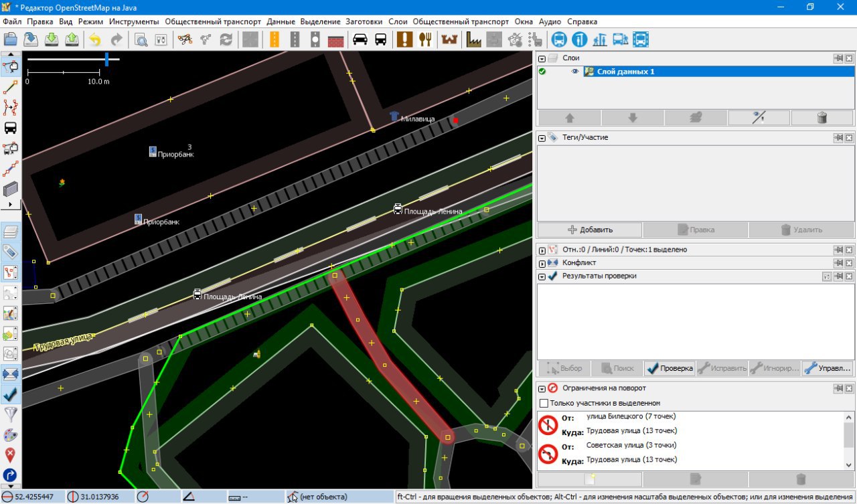857x504 pixels.
Task: Click the restaurant fork and knife preset
Action: coord(424,39)
